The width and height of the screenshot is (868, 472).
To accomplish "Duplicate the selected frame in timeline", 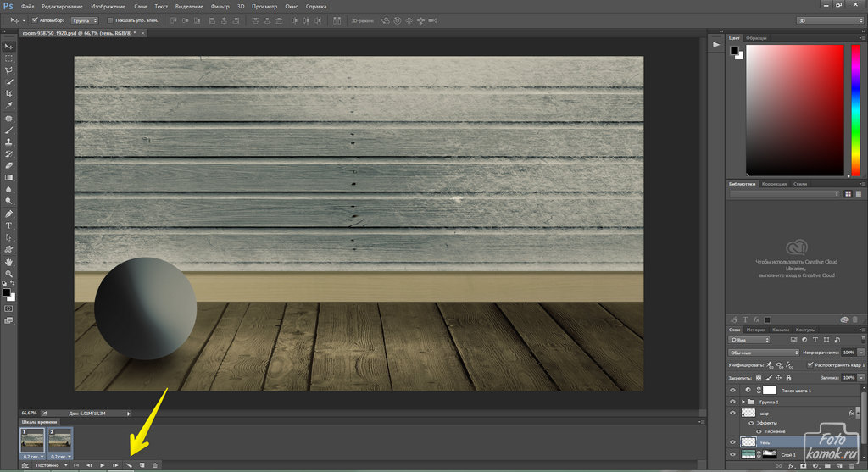I will coord(142,465).
